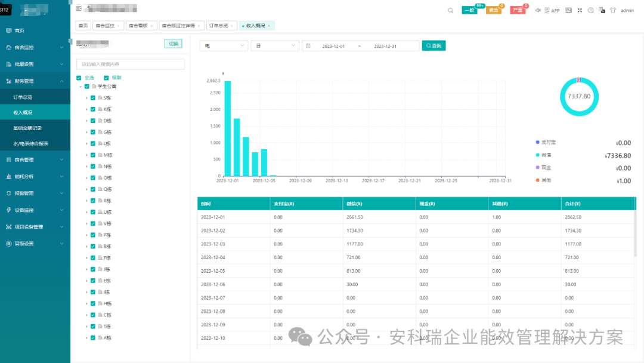
Task: Open 基础金额记录 in the sidebar
Action: click(35, 128)
